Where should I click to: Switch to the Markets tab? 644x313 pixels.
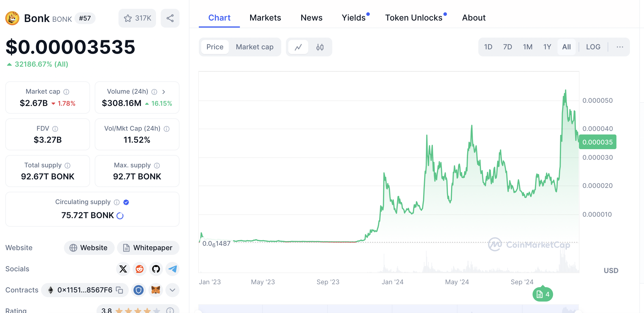265,18
